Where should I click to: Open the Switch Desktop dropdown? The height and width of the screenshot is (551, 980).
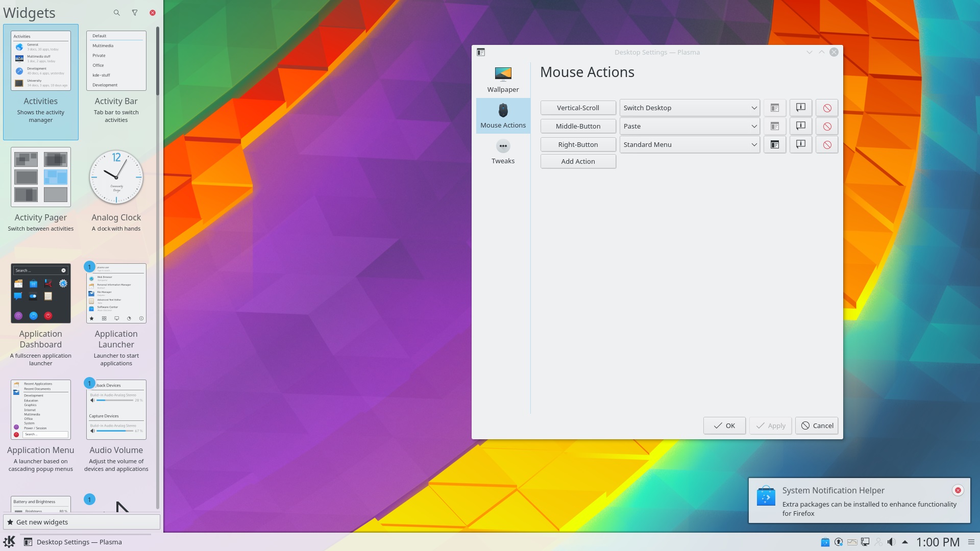689,108
